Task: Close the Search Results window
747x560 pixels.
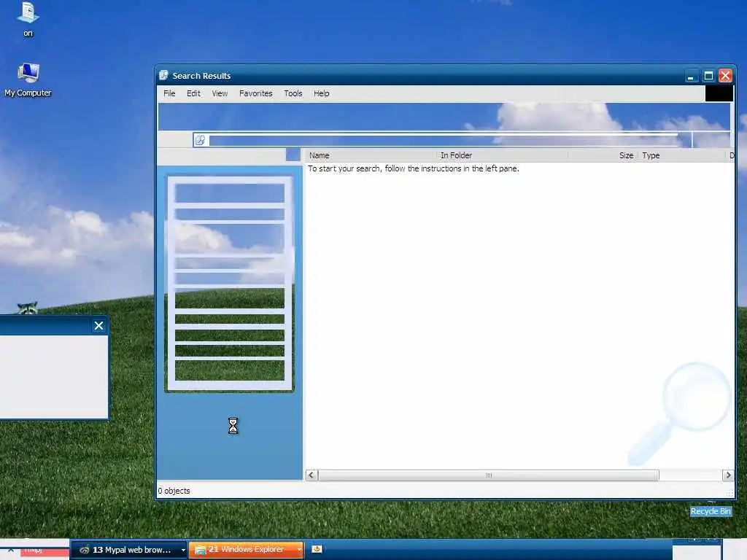Action: [x=725, y=76]
